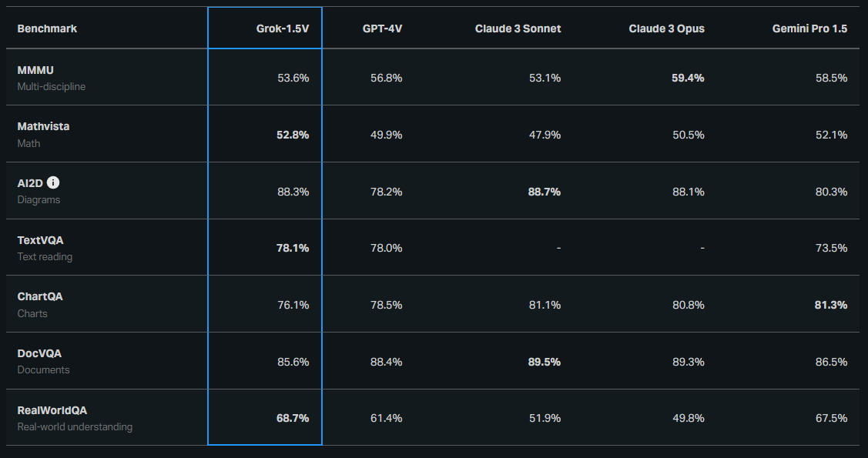Screen dimensions: 868x458
Task: Click the Claude 3 Opus column header
Action: (666, 28)
